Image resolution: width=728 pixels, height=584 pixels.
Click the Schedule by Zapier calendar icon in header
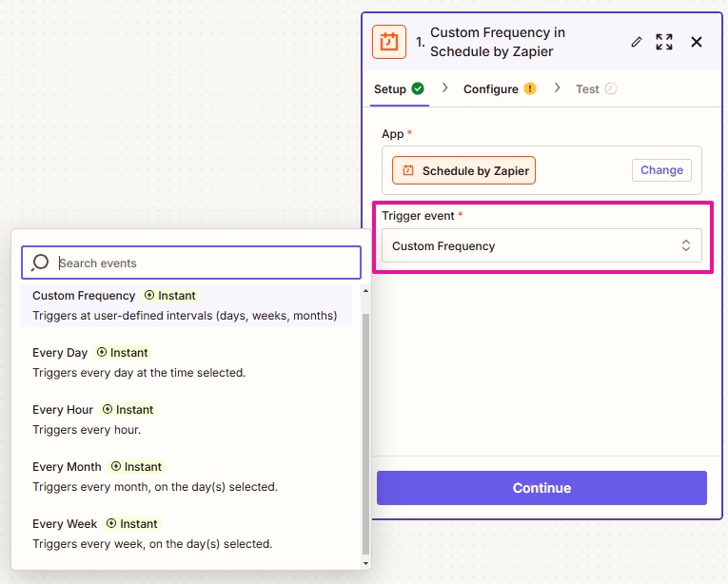click(389, 42)
